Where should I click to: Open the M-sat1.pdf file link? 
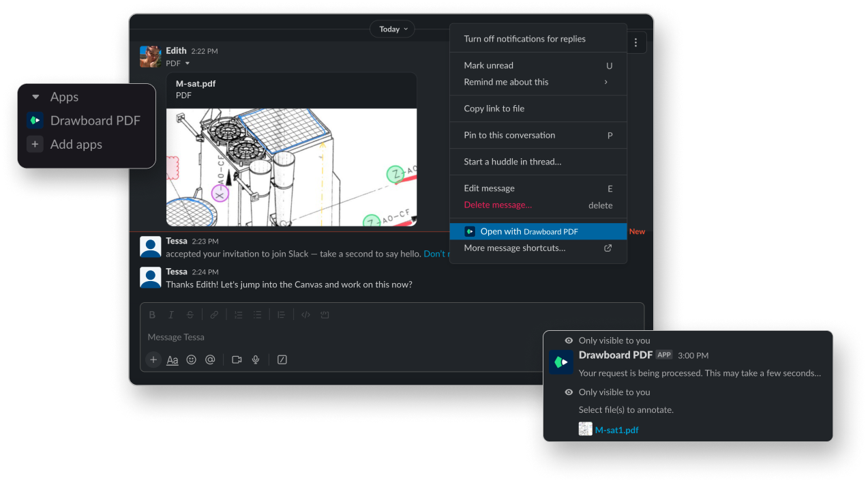click(616, 430)
